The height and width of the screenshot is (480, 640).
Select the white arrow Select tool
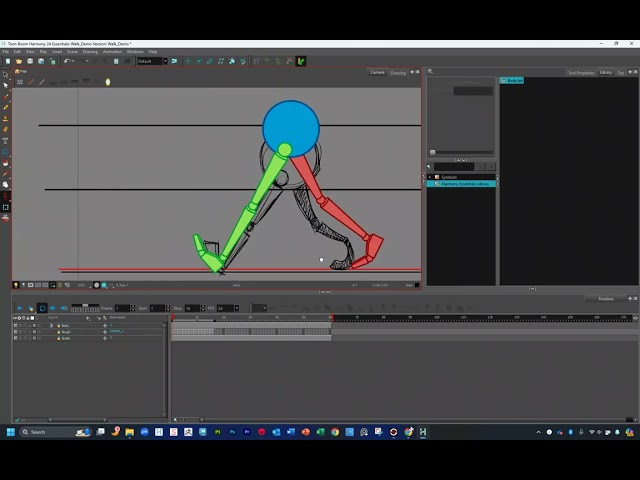5,86
